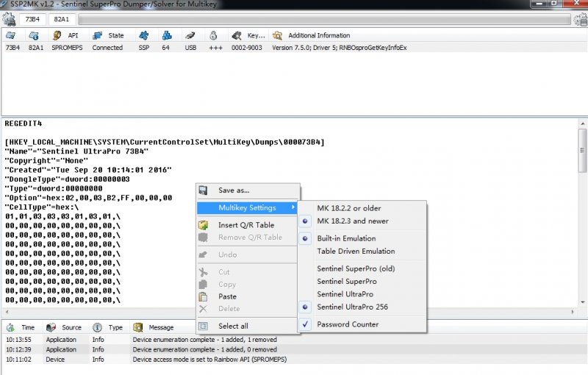Click the progress bar in top toolbar
This screenshot has width=588, height=375.
(x=325, y=19)
